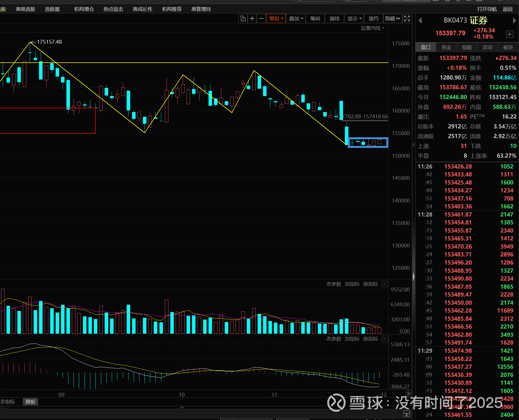Click the 返回 back button
The width and height of the screenshot is (519, 420).
tap(508, 9)
